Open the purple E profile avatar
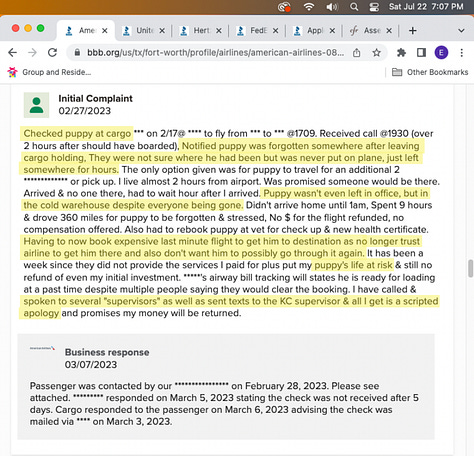The image size is (474, 456). pyautogui.click(x=441, y=52)
